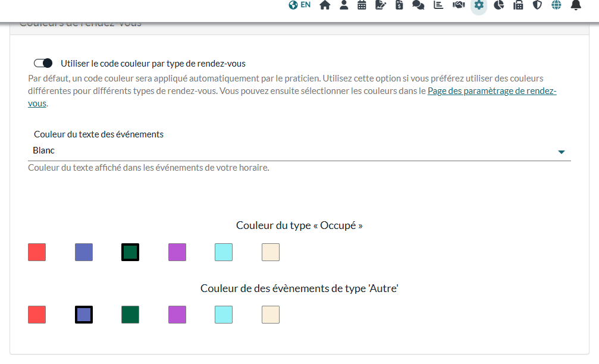Open the event text color dropdown showing Blanc
Image resolution: width=599 pixels, height=364 pixels.
299,150
